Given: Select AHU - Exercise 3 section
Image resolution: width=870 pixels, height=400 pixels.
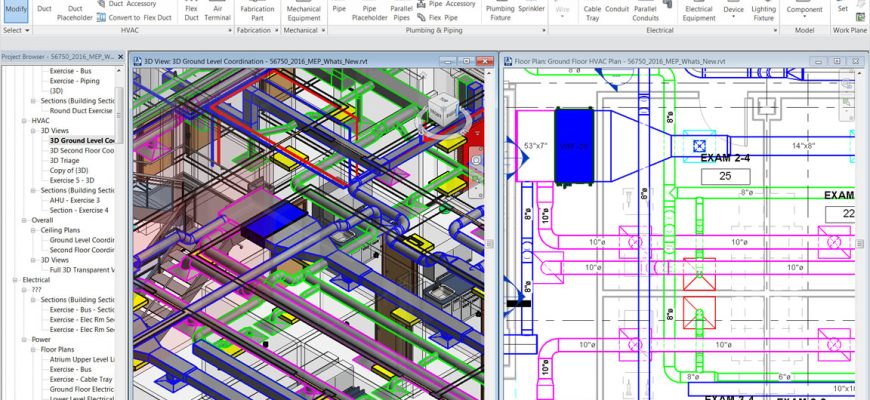Looking at the screenshot, I should pyautogui.click(x=75, y=200).
